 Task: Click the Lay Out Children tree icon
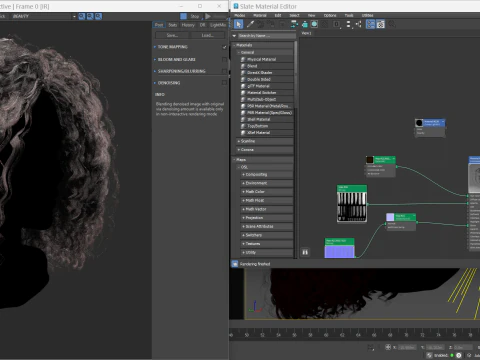coord(359,24)
